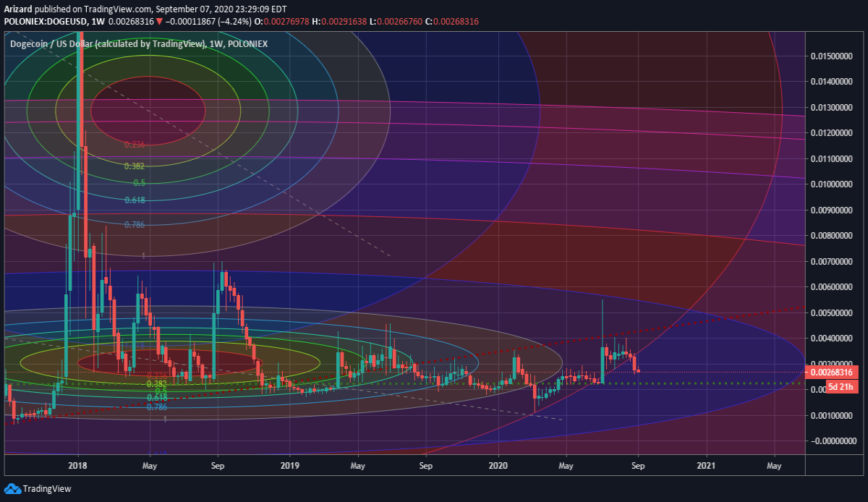Click the 0.01500000 price axis label
This screenshot has height=502, width=868.
click(833, 56)
